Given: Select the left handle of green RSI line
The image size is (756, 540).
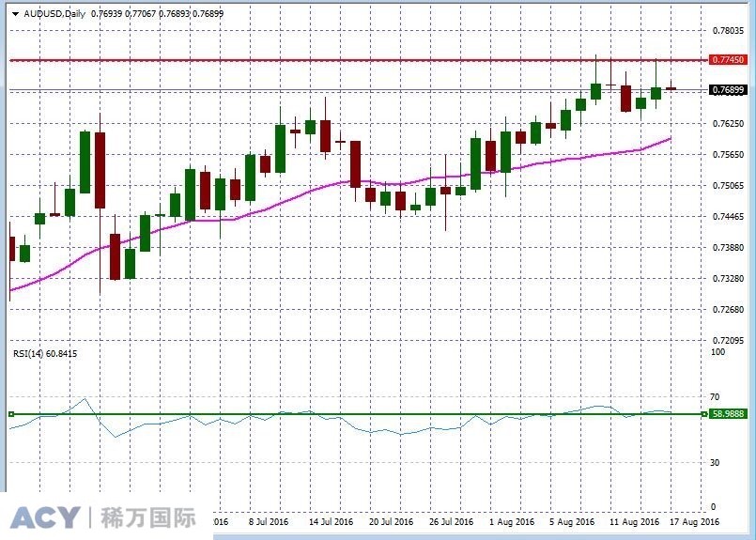Looking at the screenshot, I should [11, 414].
